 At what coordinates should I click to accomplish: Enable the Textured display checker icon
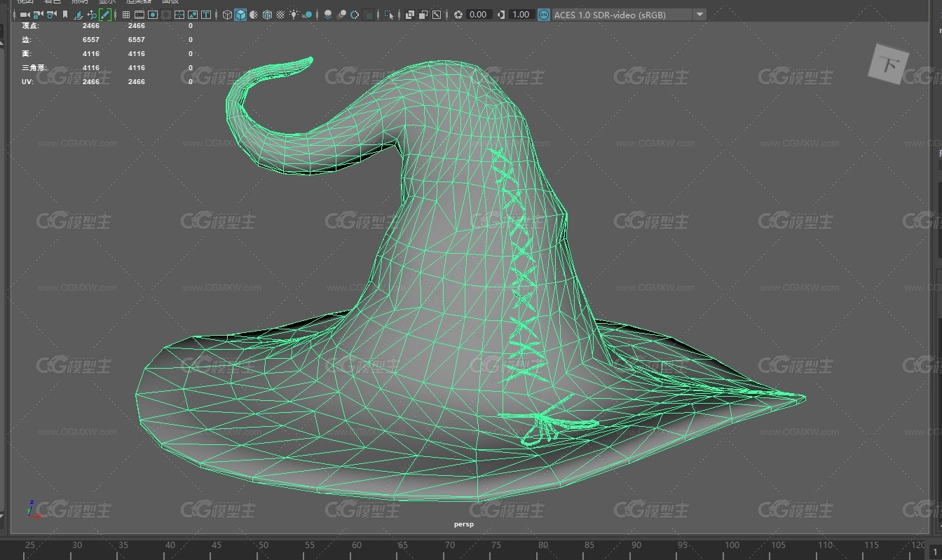click(280, 14)
